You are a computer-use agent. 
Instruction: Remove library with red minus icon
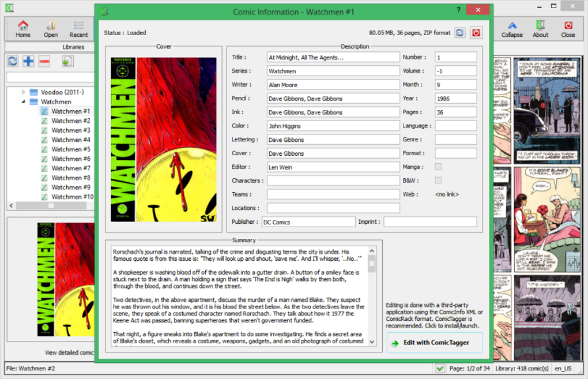[44, 61]
